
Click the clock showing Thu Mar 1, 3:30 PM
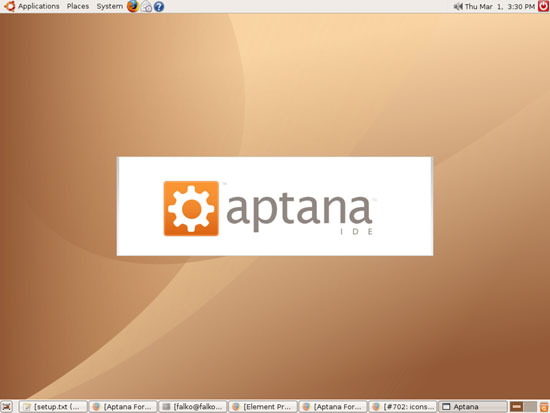coord(500,6)
